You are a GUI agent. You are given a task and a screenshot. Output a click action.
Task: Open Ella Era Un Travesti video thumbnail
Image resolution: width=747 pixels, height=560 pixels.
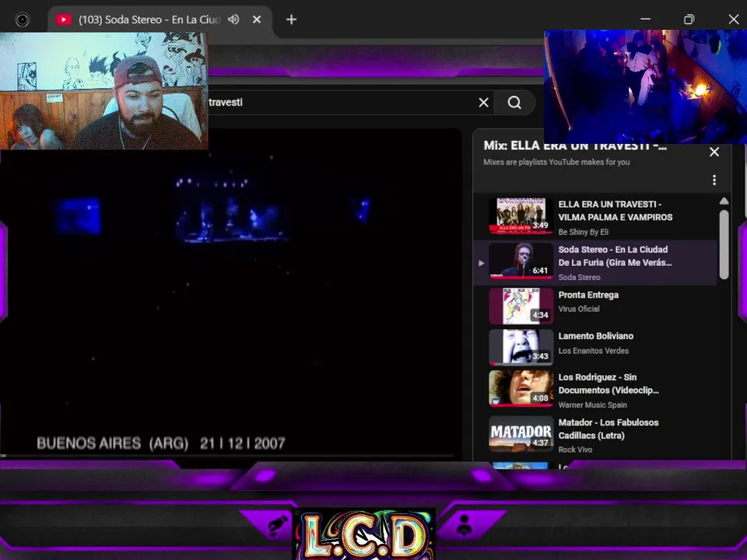(x=521, y=215)
